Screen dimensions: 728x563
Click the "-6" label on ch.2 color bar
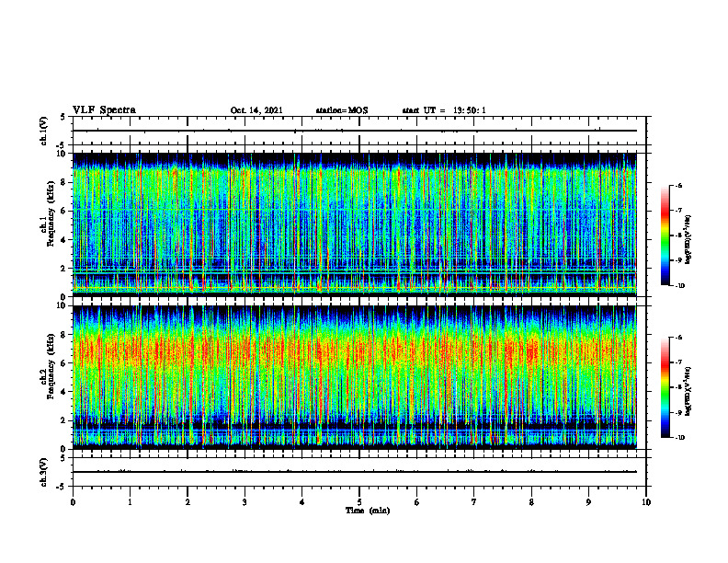[678, 338]
